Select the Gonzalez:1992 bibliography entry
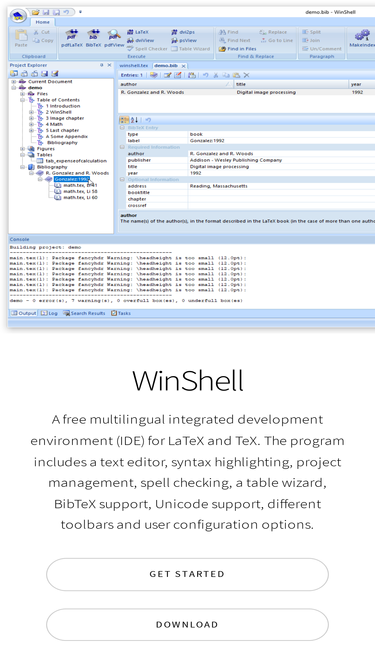The image size is (375, 667). 71,179
